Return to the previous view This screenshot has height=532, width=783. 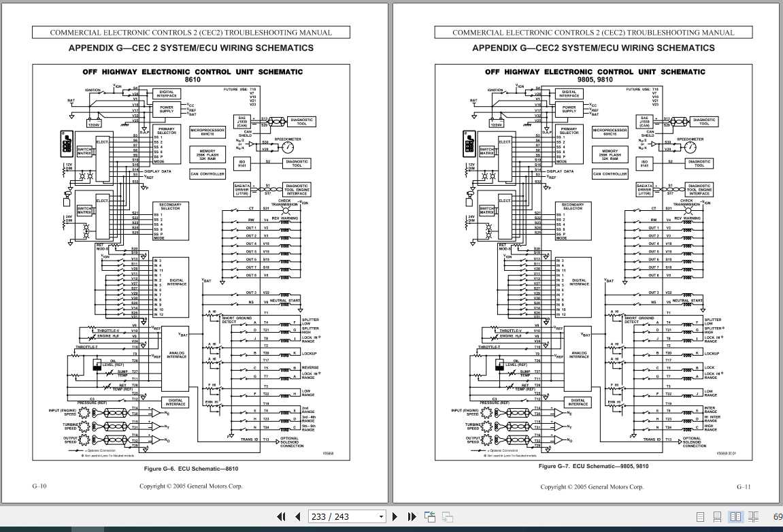tap(430, 516)
